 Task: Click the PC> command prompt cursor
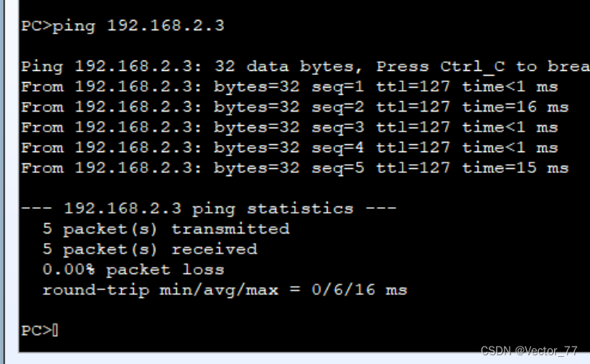coord(55,331)
